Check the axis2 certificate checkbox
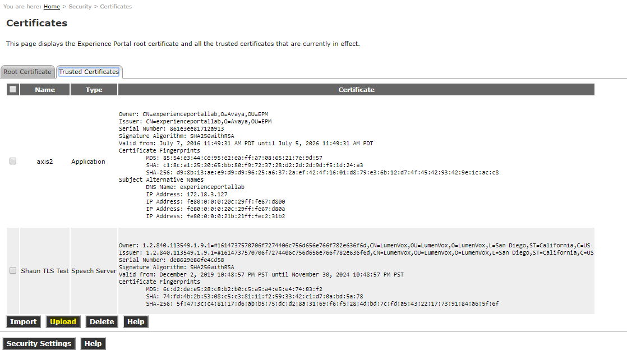 click(13, 161)
